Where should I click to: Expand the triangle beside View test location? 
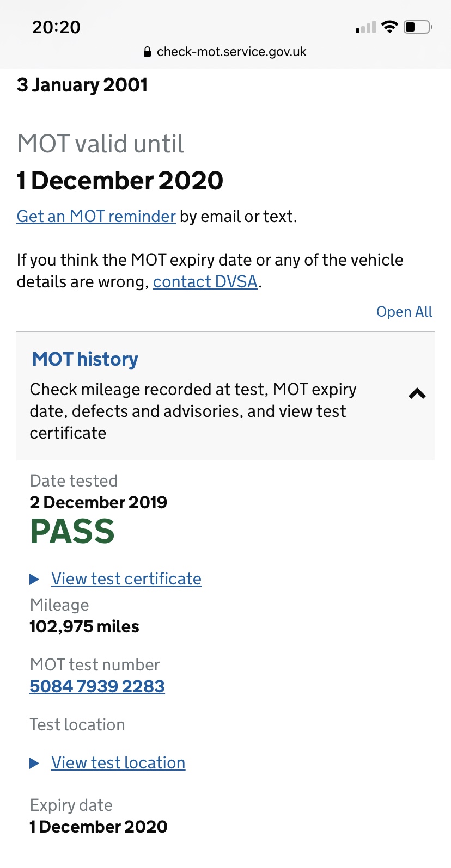click(x=34, y=764)
